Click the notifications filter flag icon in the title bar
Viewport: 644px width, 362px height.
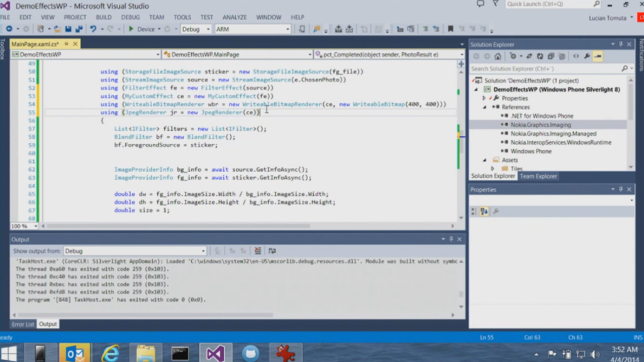496,4
